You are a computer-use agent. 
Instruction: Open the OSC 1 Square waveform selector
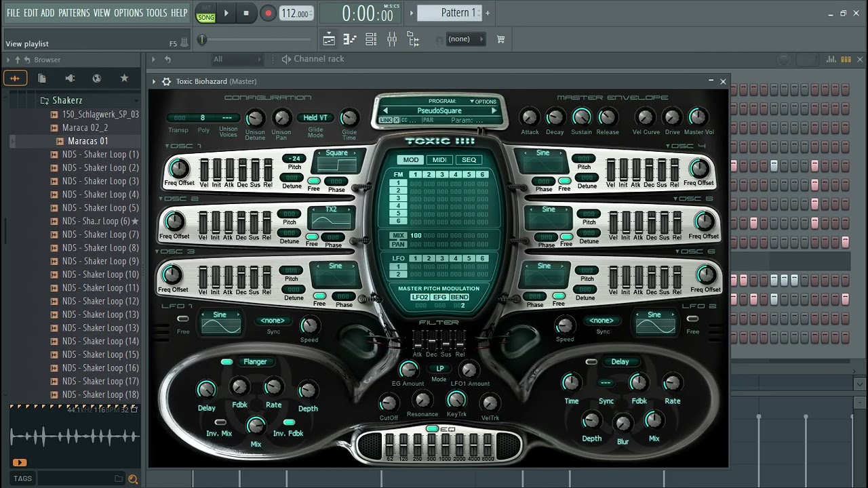[336, 162]
